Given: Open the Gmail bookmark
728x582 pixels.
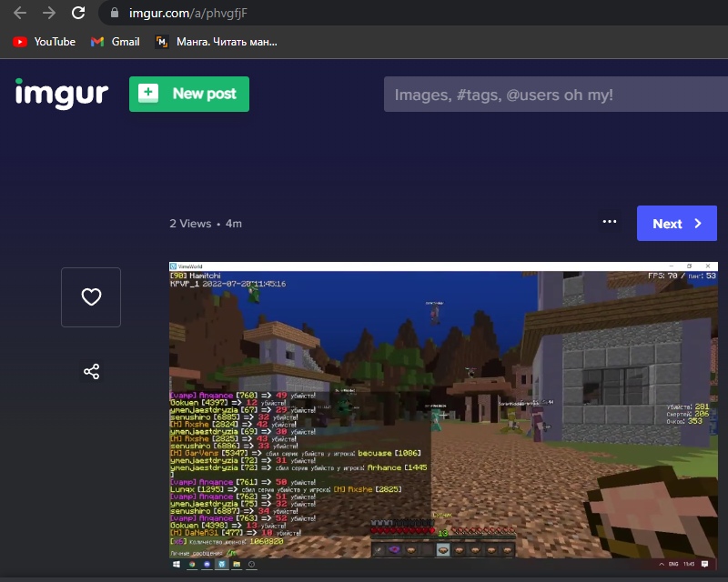Looking at the screenshot, I should point(116,42).
